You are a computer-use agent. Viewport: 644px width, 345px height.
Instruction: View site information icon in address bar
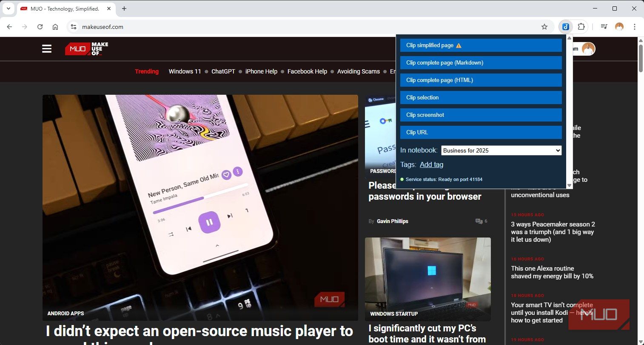click(74, 27)
